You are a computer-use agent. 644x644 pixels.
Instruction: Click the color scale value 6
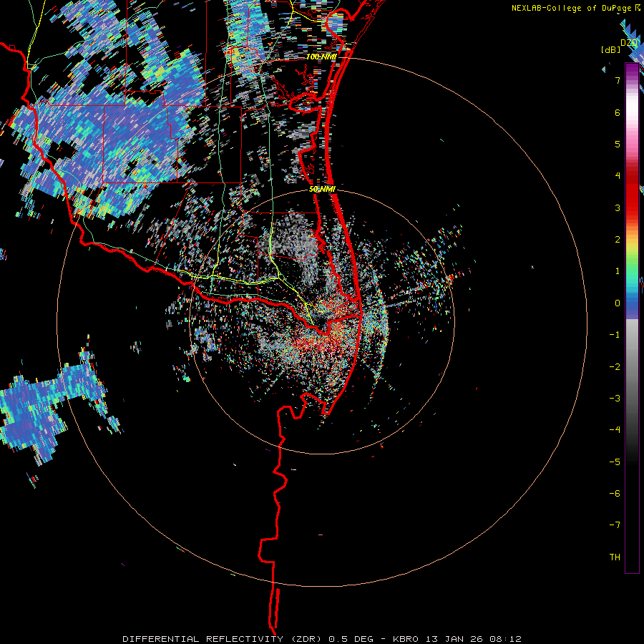click(618, 112)
